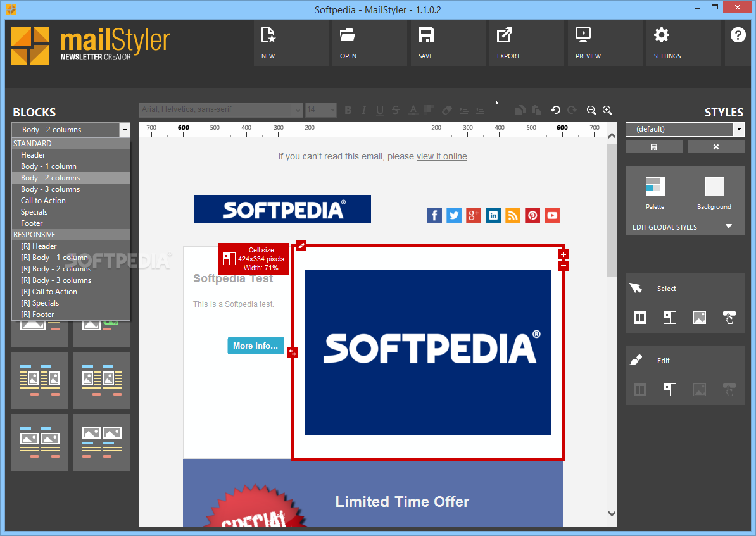Screen dimensions: 756x536
Task: Click the Pinterest social icon
Action: tap(532, 215)
